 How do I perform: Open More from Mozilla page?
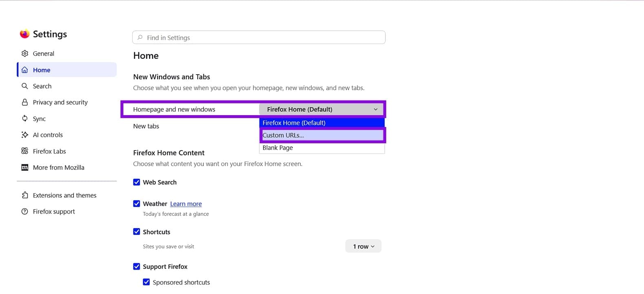click(67, 167)
